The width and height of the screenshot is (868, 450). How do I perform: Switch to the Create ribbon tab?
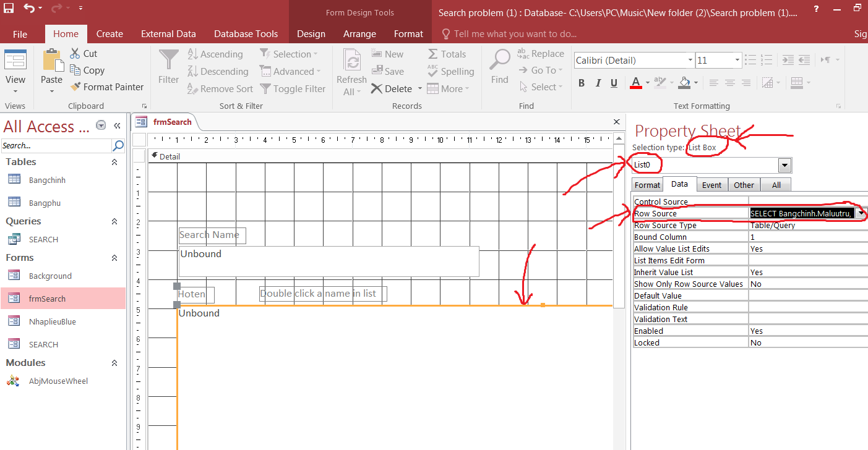110,34
